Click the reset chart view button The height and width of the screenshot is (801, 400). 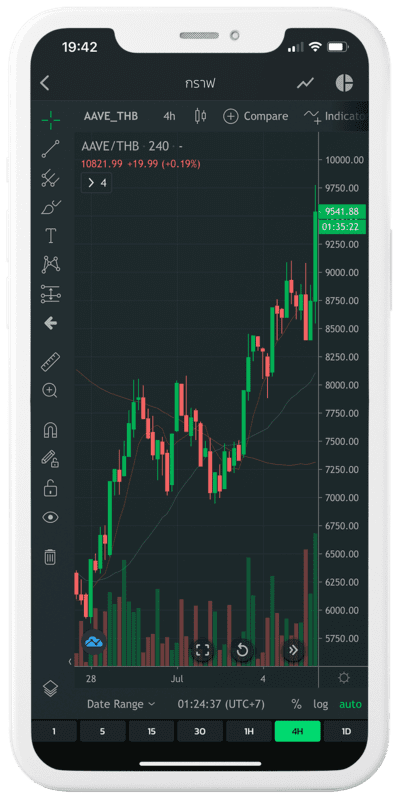[x=242, y=650]
